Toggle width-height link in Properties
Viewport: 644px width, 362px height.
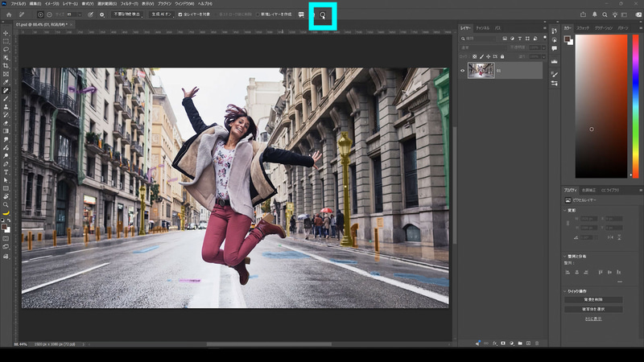(568, 223)
